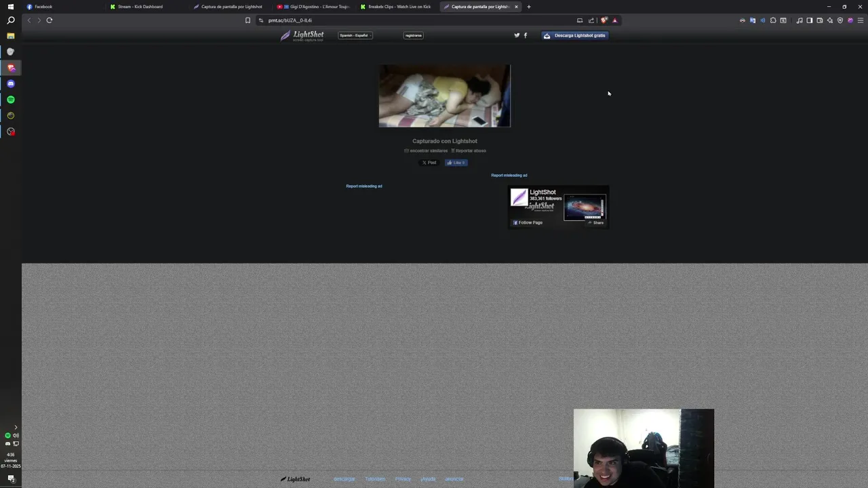Open the Windows notification center icon

click(11, 479)
